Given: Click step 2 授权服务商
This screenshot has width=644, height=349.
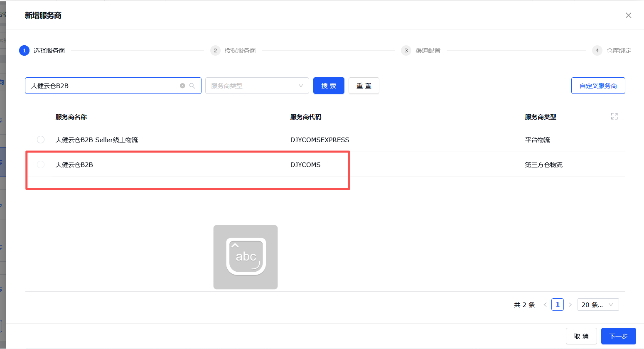Looking at the screenshot, I should (234, 51).
